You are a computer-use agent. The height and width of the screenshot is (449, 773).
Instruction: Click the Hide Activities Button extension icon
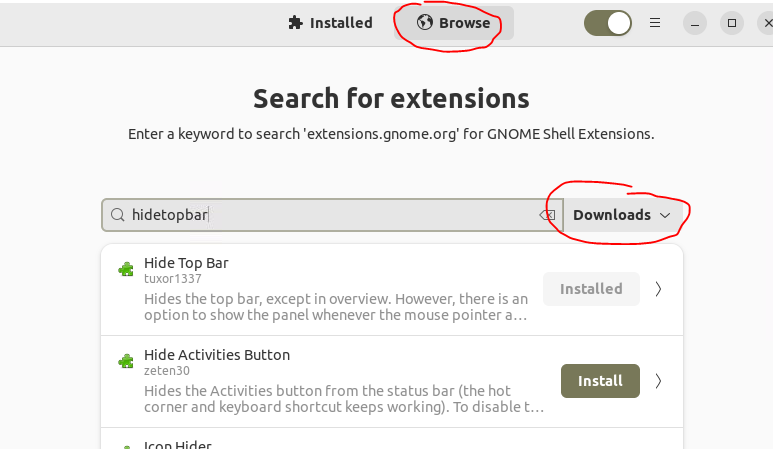click(x=126, y=361)
